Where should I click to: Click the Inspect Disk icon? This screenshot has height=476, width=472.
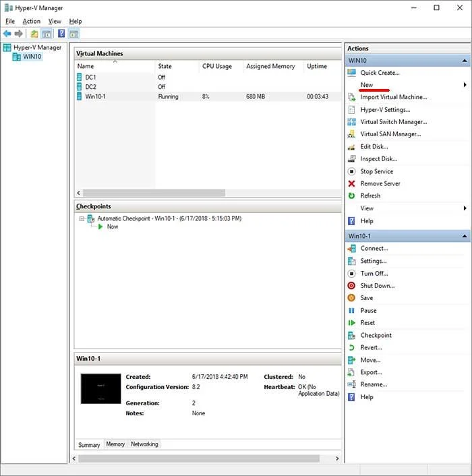351,158
